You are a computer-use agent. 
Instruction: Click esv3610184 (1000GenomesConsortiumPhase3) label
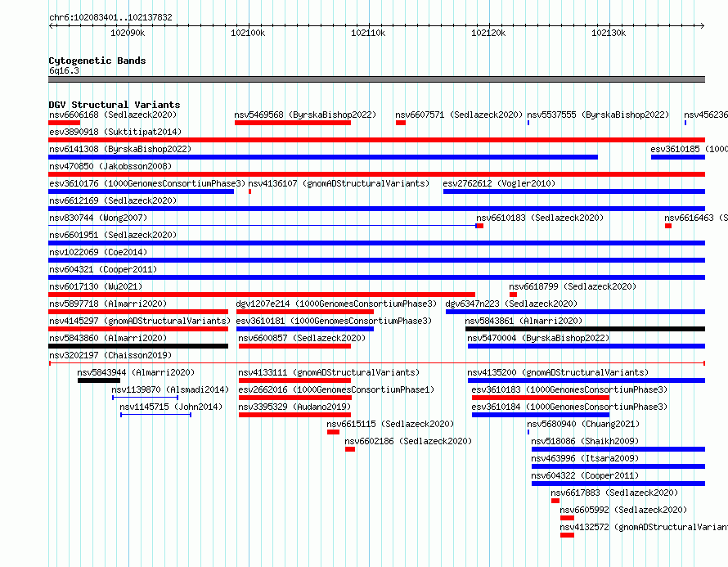(569, 407)
